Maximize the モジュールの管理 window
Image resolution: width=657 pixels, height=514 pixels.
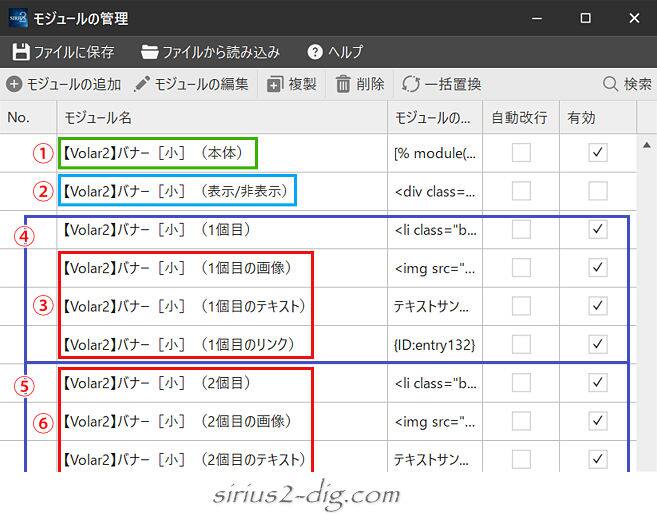[585, 18]
